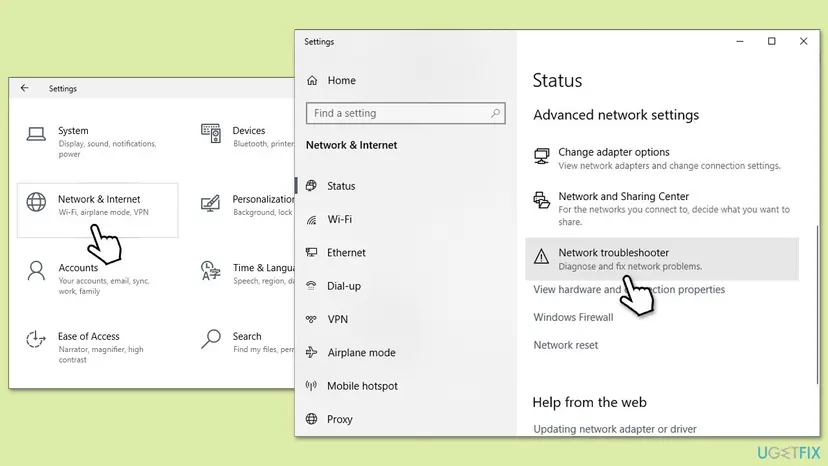Click the Change adapter options monitor icon
828x466 pixels.
click(x=541, y=156)
